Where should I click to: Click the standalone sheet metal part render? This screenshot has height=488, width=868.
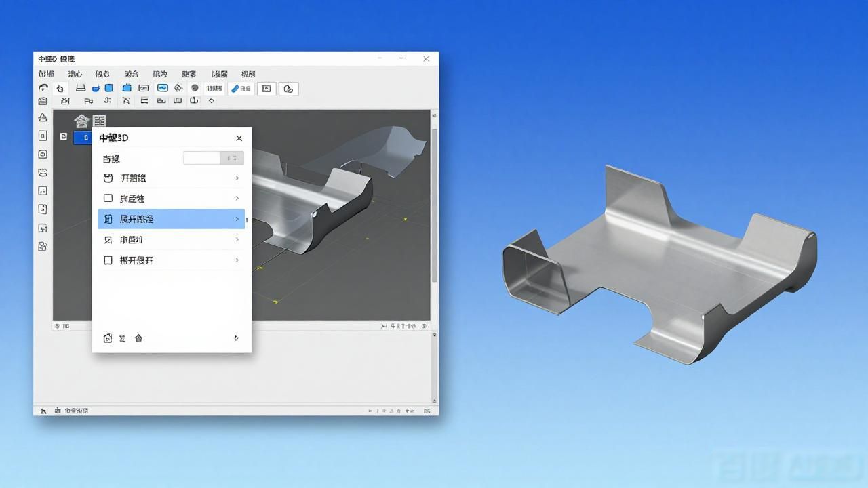point(659,264)
